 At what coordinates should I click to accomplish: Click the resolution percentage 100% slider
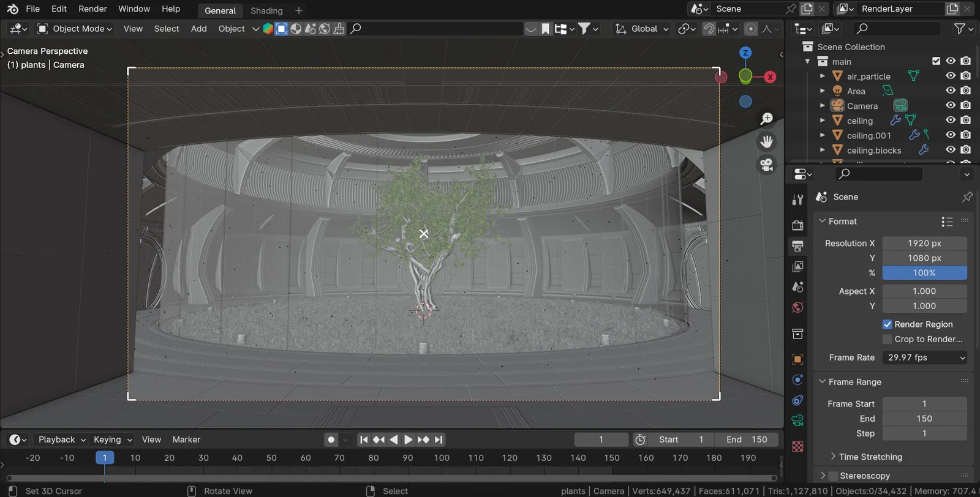tap(925, 273)
